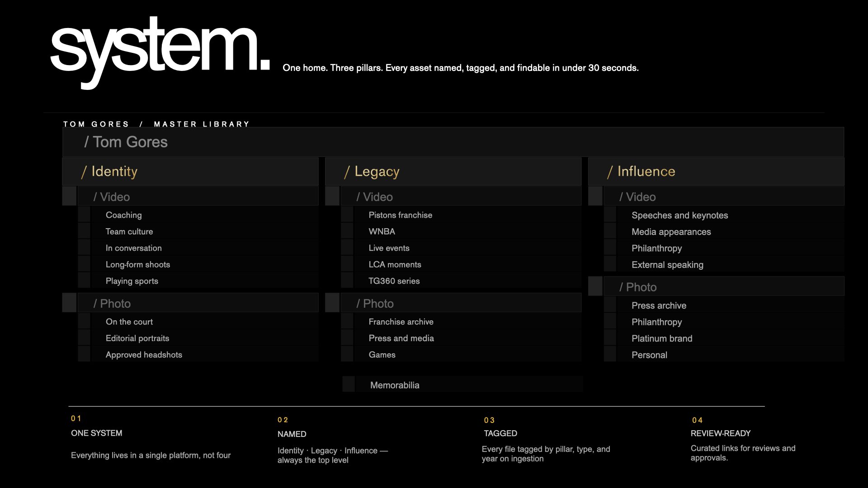Click the 04 Review-Ready heading
This screenshot has width=868, height=488.
[x=720, y=433]
